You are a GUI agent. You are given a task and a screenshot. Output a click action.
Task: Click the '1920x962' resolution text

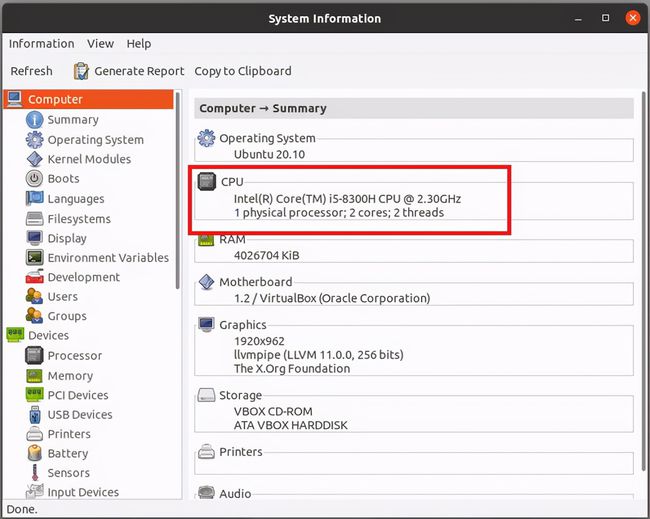coord(260,341)
